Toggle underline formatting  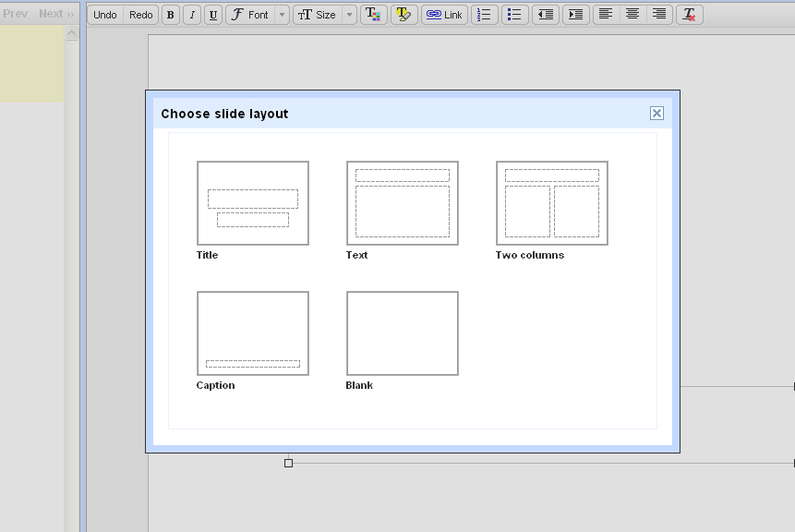point(213,15)
